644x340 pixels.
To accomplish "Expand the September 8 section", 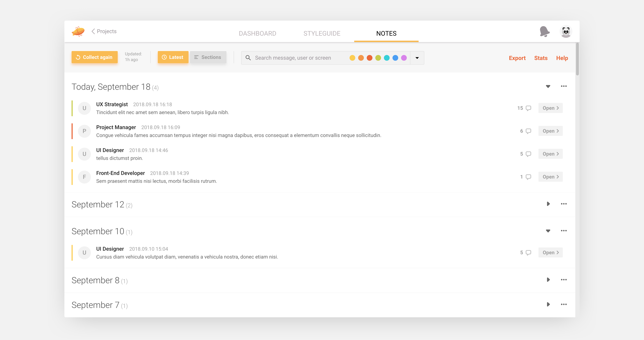I will [x=548, y=280].
